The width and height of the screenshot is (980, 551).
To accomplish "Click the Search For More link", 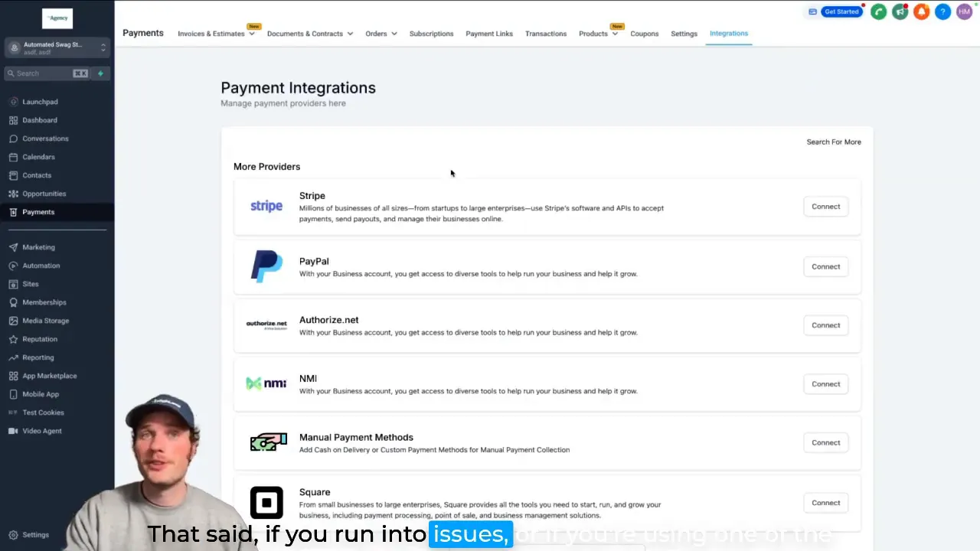I will pyautogui.click(x=834, y=142).
